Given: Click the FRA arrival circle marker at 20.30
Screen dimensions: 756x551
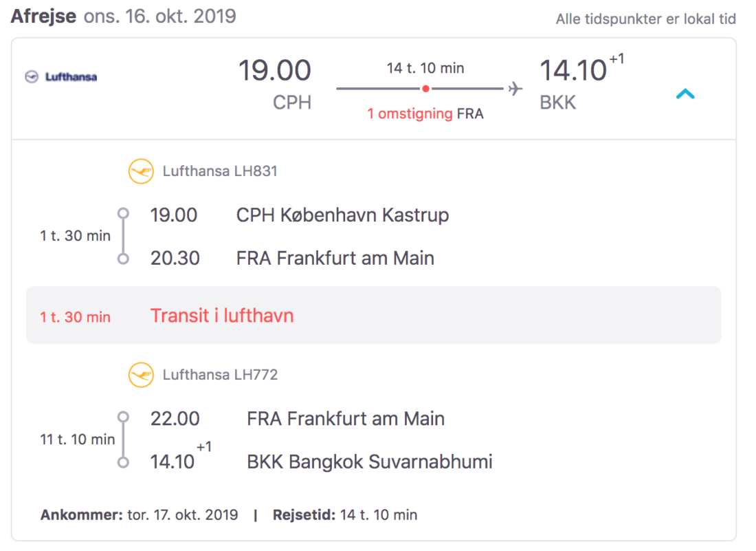Looking at the screenshot, I should pos(124,259).
